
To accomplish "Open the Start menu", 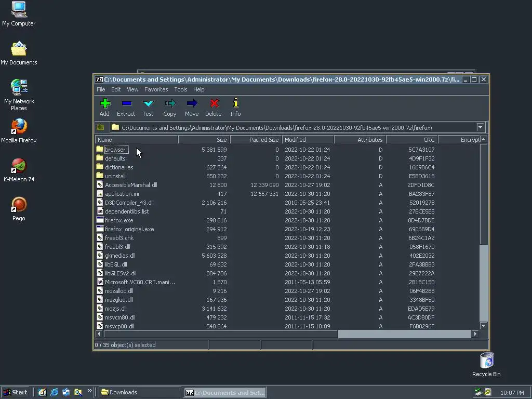I will click(15, 392).
